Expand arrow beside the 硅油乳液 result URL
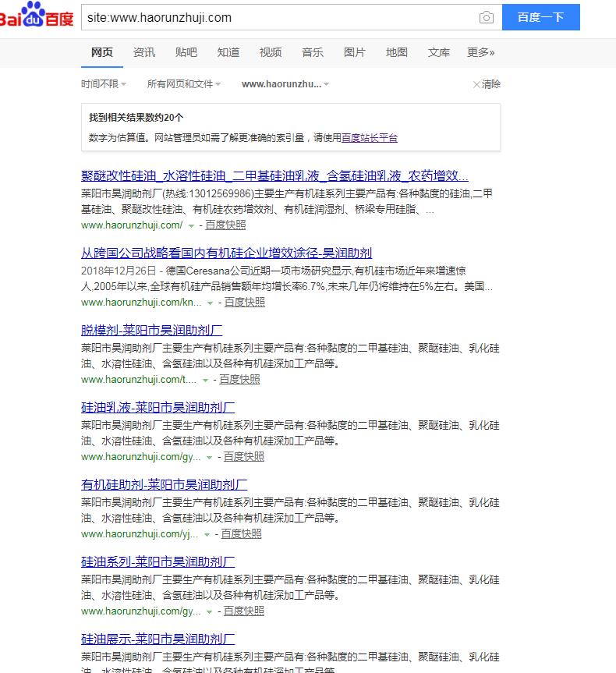This screenshot has height=673, width=616. (209, 458)
